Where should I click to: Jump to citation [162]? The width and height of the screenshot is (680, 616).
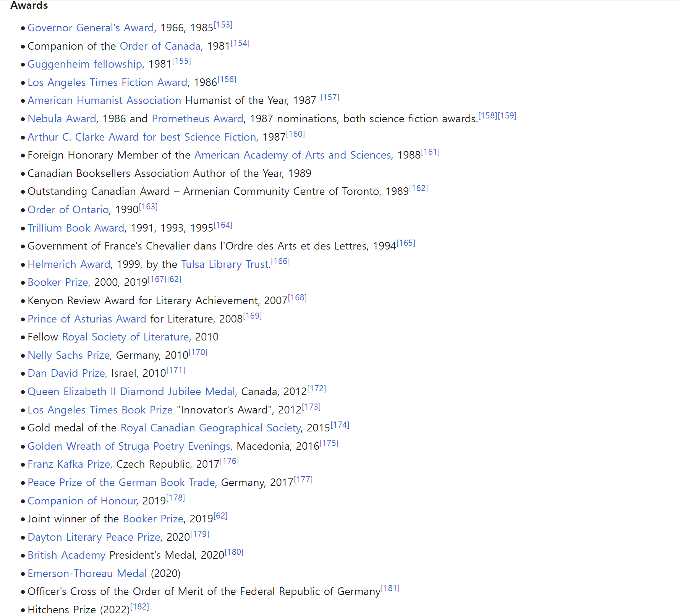point(418,188)
